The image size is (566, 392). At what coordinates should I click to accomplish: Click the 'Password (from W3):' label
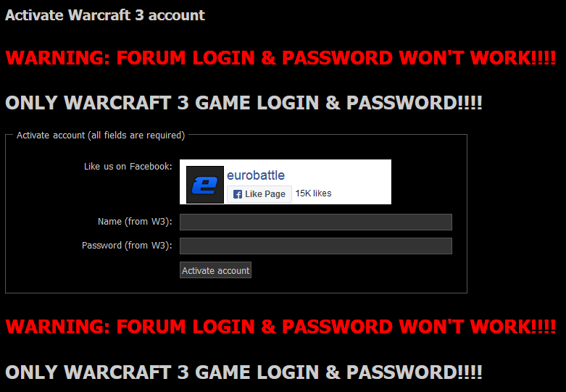click(127, 246)
